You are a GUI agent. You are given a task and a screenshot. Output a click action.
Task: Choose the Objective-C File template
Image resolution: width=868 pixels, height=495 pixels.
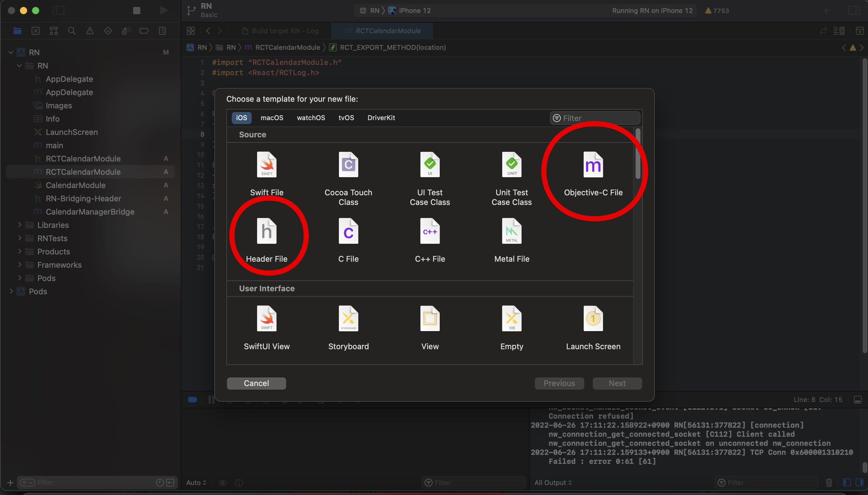pos(593,165)
